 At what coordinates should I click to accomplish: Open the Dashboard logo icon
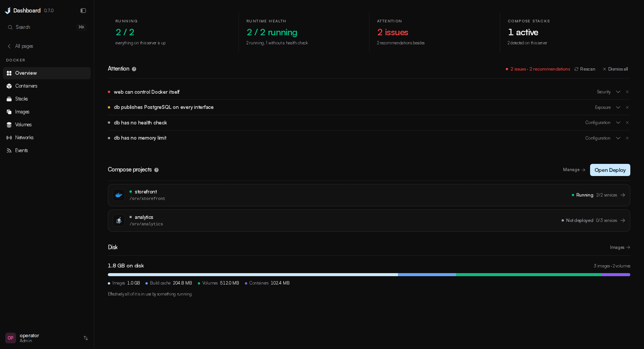8,11
